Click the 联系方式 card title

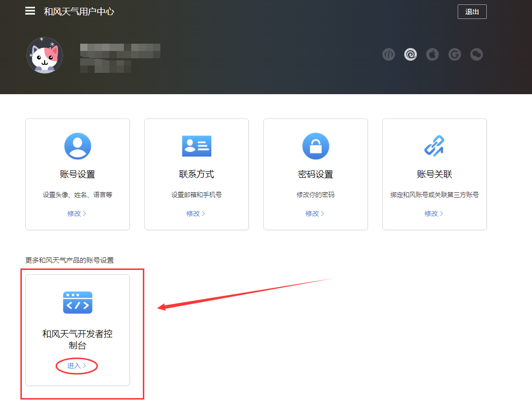tap(197, 174)
